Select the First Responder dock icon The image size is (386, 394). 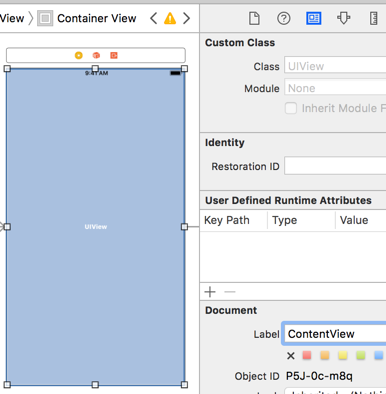96,55
